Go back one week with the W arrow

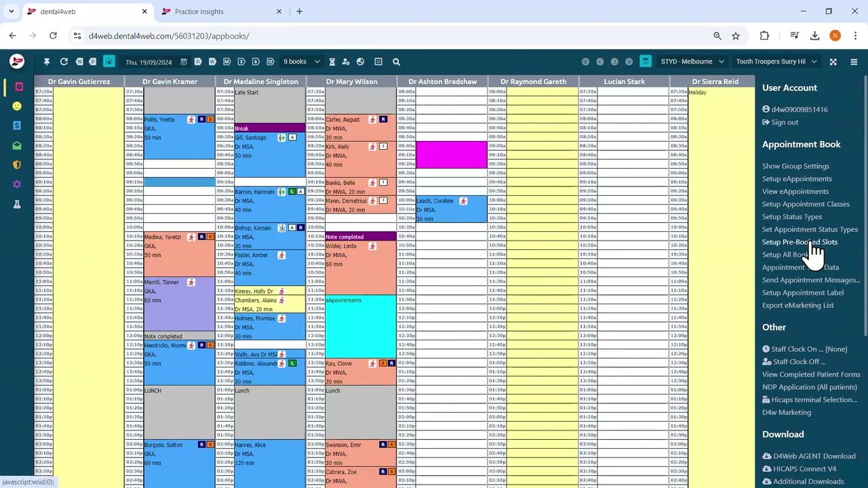pos(79,62)
